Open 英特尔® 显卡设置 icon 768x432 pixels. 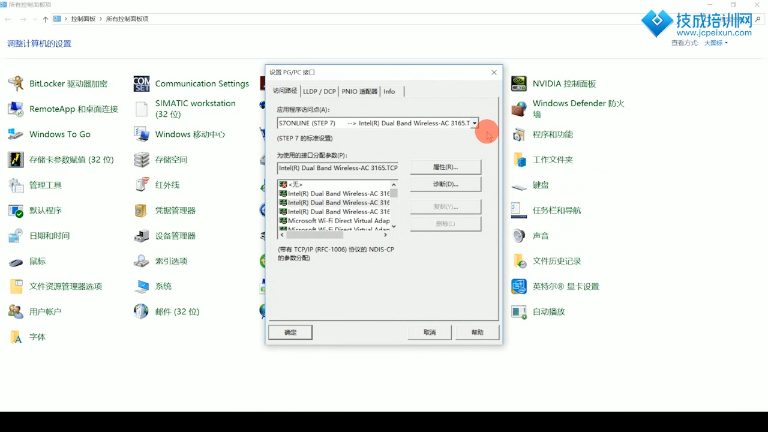[x=519, y=287]
